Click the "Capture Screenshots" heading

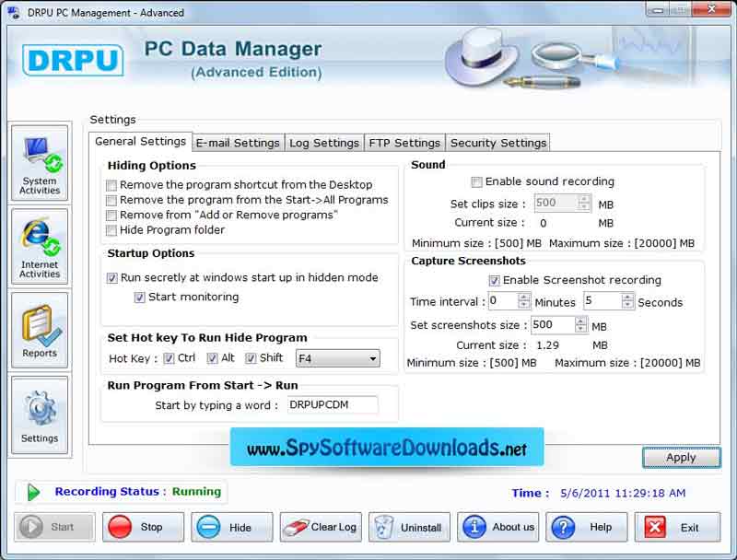tap(468, 261)
